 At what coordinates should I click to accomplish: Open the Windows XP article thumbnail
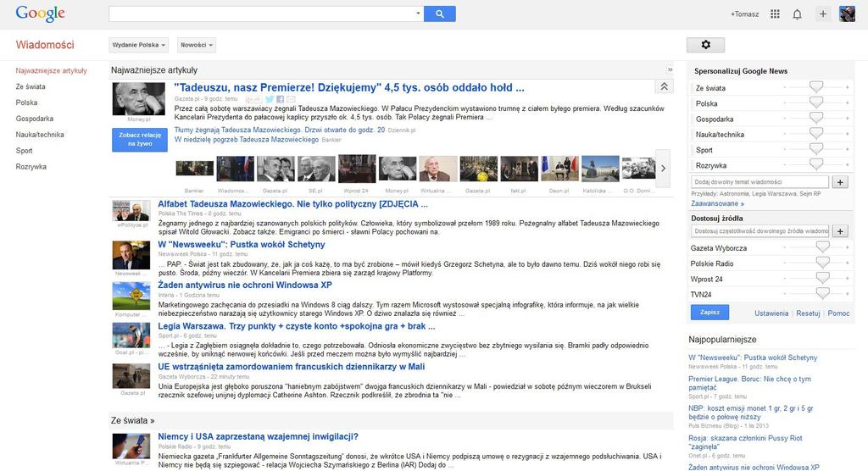[x=131, y=296]
